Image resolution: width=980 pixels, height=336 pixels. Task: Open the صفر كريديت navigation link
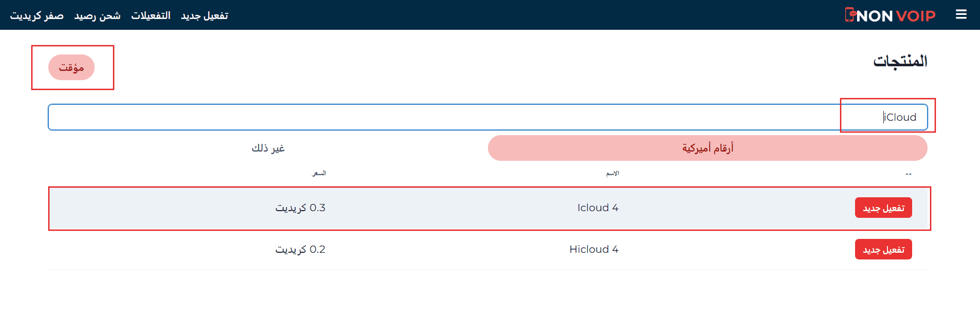point(37,16)
